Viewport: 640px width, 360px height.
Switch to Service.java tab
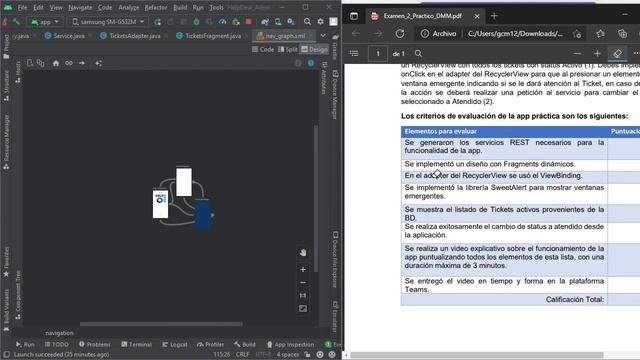point(65,36)
